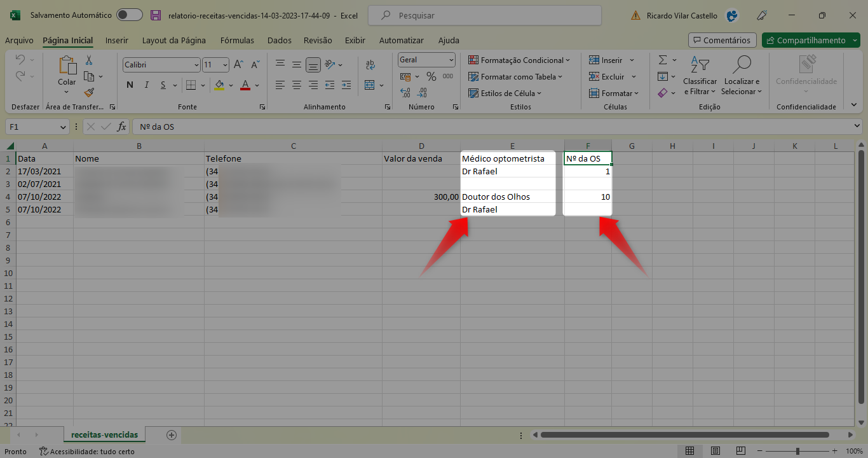The height and width of the screenshot is (458, 868).
Task: Click the fill color yellow swatch
Action: [219, 85]
